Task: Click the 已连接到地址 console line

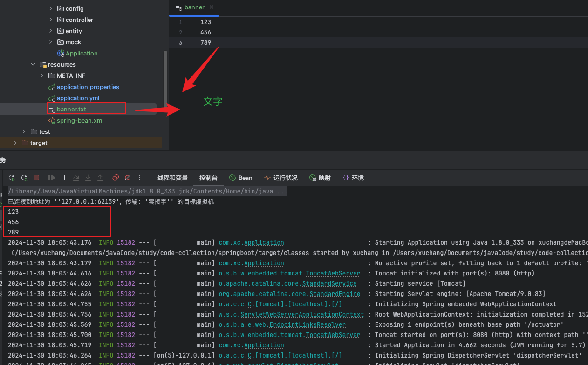Action: (x=111, y=201)
